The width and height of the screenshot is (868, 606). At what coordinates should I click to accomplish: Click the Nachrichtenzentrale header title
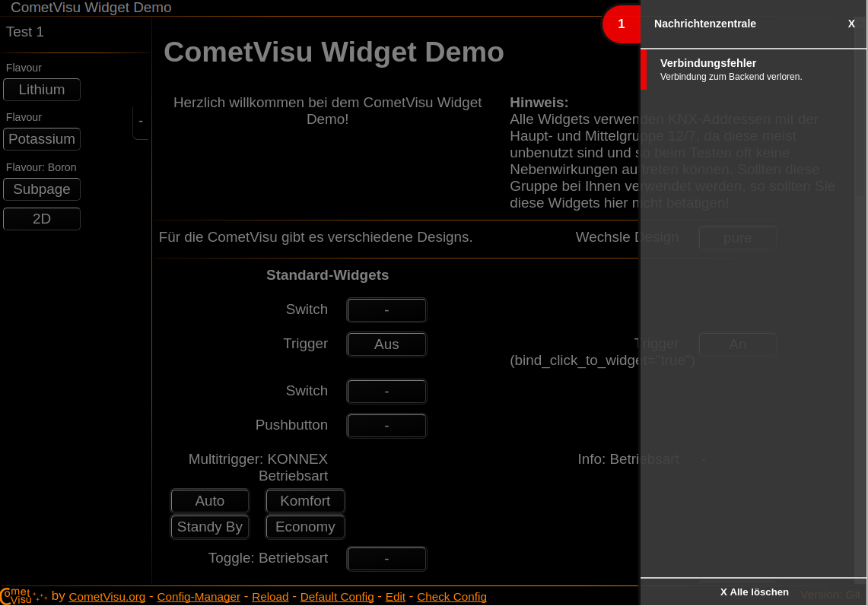click(x=704, y=24)
